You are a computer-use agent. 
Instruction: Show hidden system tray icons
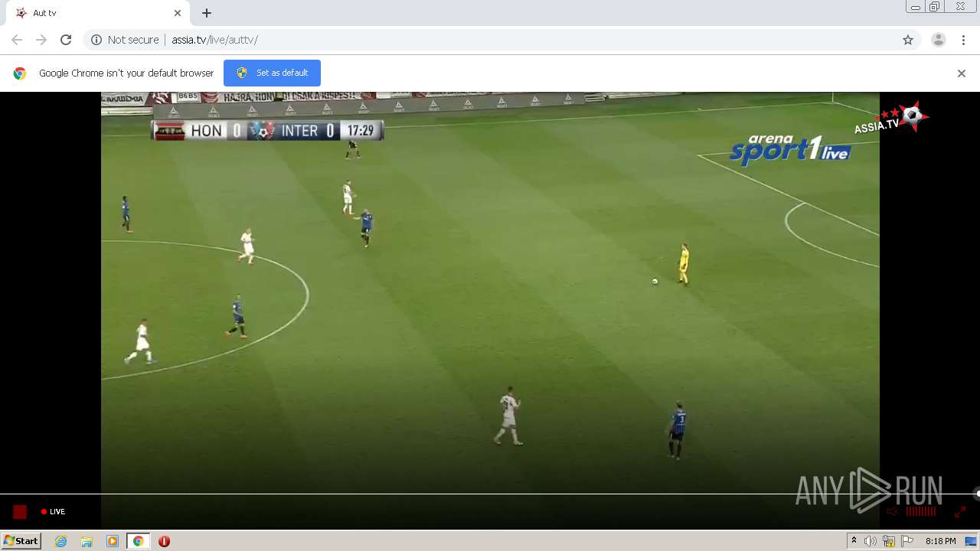tap(854, 541)
